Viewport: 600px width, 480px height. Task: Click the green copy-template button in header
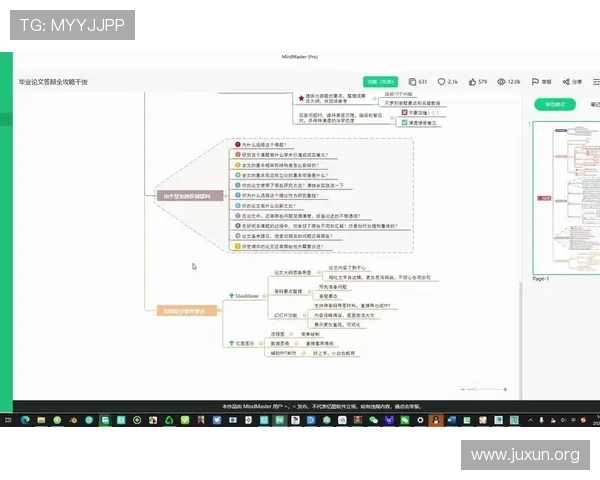(378, 81)
